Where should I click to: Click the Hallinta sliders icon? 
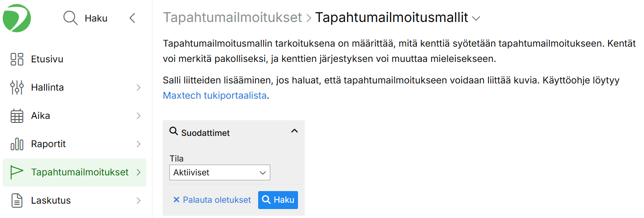(17, 87)
